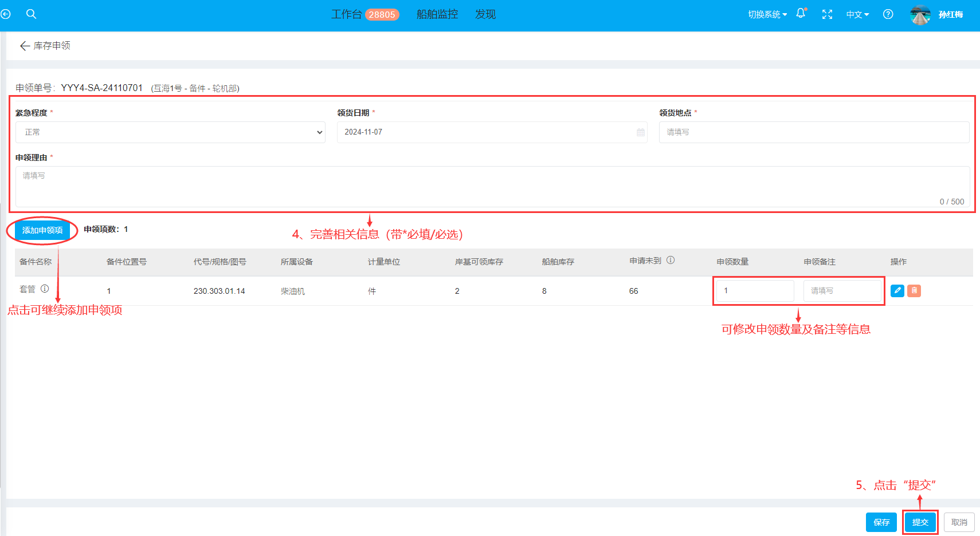Click the 岸基可领库存 column header
980x536 pixels.
pos(479,262)
